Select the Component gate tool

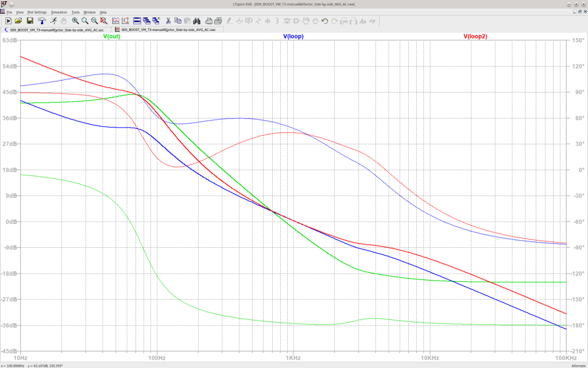coord(296,21)
